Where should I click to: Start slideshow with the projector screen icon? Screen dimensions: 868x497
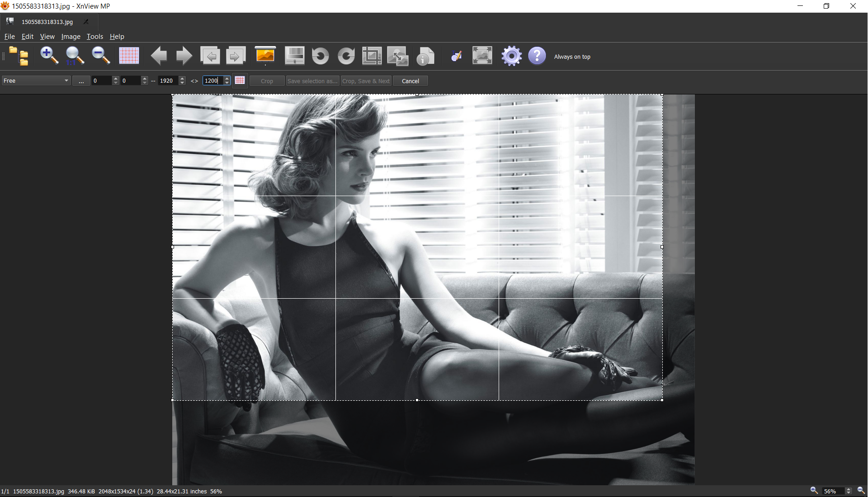click(265, 56)
